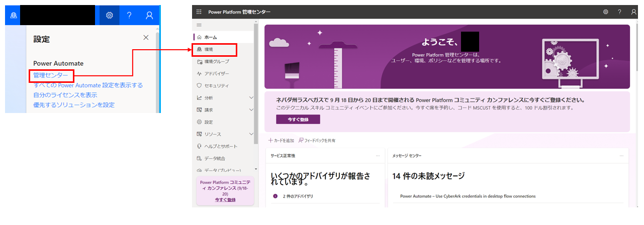644x225 pixels.
Task: Click the ヘルプとサポート headset icon
Action: pyautogui.click(x=200, y=146)
